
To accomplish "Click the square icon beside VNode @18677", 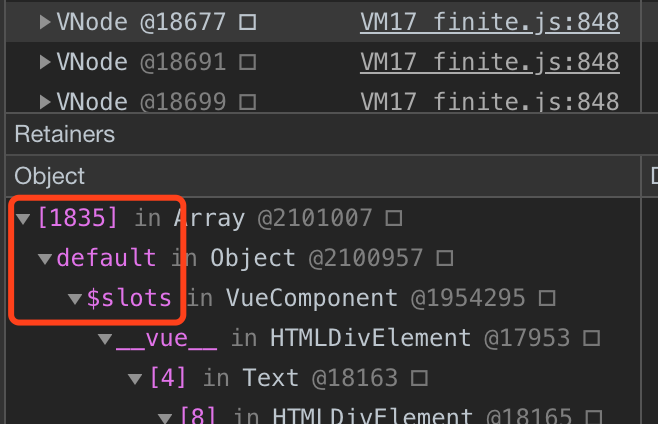I will [248, 22].
